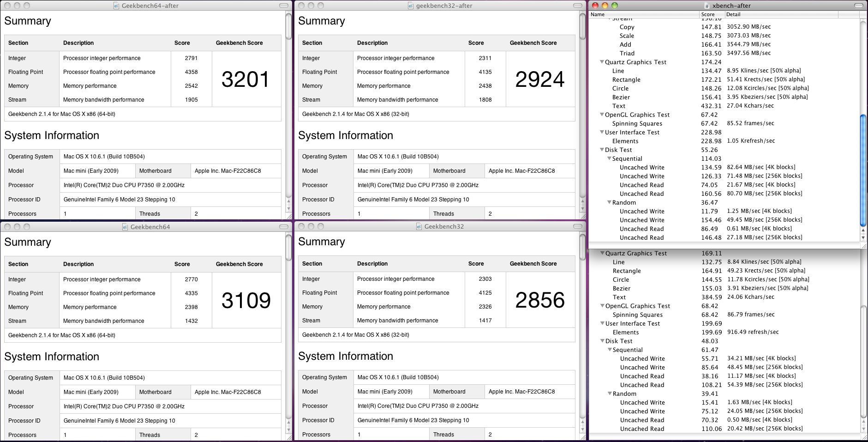868x442 pixels.
Task: Click the Floating Point score 4135 in geekbench32-after
Action: [485, 72]
